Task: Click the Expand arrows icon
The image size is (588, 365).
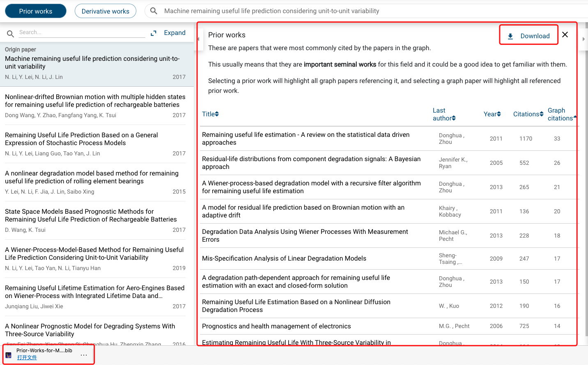Action: (154, 33)
